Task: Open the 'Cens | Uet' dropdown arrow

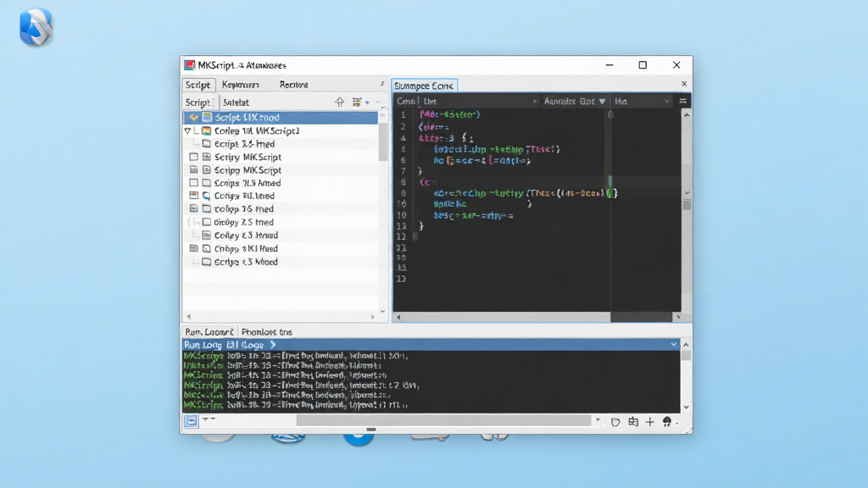Action: 534,102
